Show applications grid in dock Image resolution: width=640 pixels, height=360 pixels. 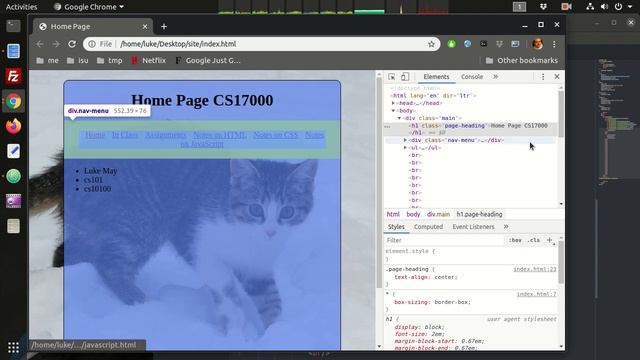pos(13,347)
